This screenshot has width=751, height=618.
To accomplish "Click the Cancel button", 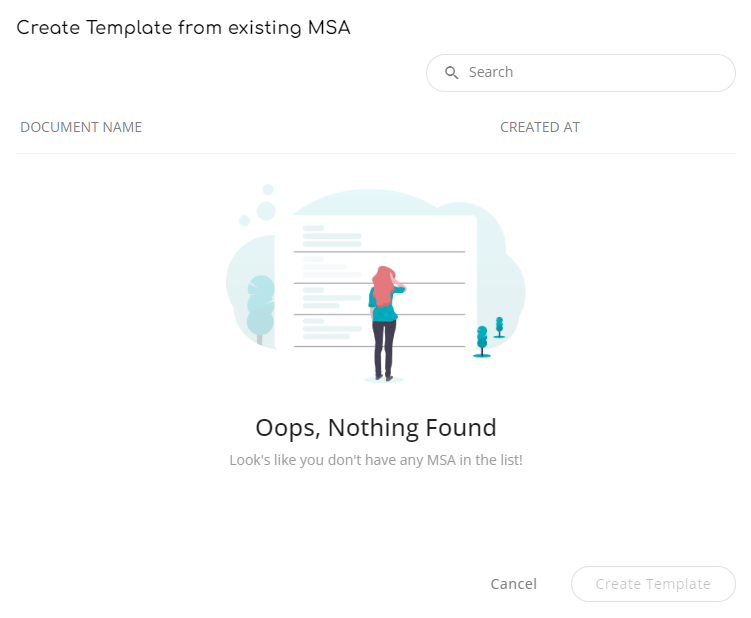I will [513, 584].
